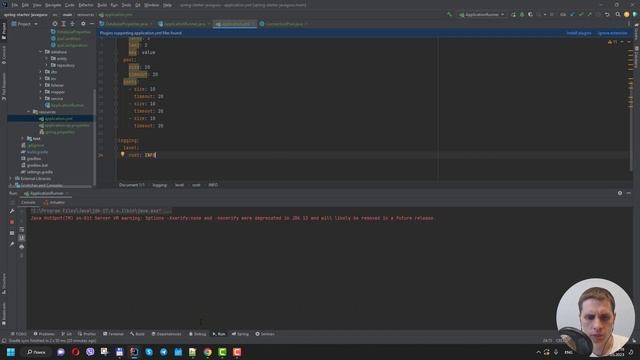
Task: Open the Problems tool window
Action: [44, 334]
